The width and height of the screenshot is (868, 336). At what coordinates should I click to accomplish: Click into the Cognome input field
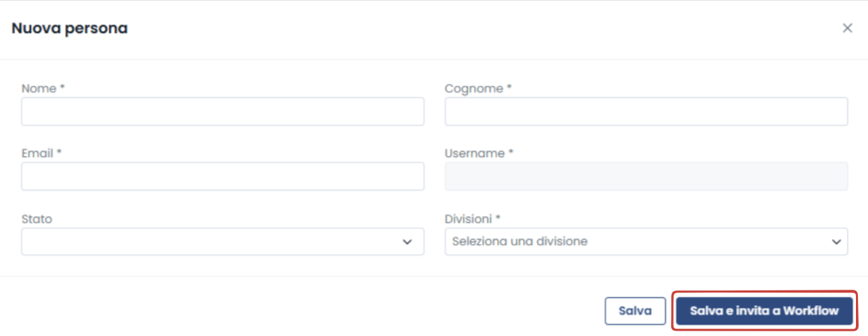pyautogui.click(x=646, y=111)
